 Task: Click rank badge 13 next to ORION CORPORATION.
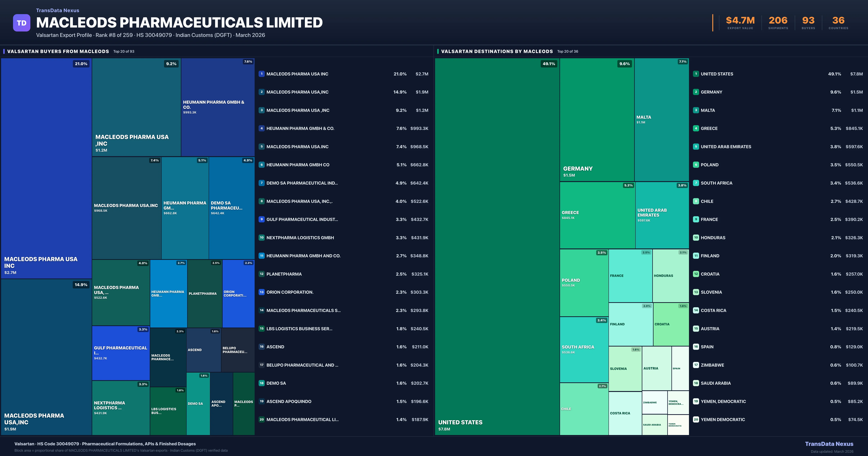tap(261, 292)
